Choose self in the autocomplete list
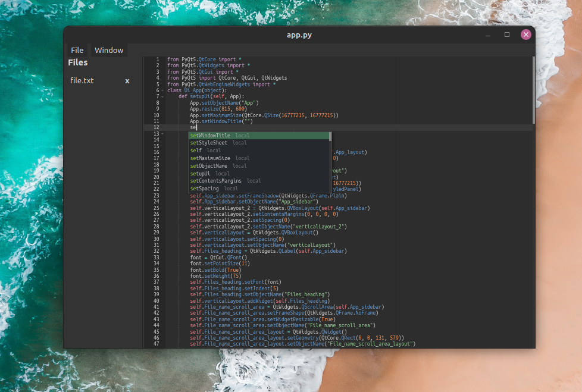This screenshot has width=582, height=392. click(x=259, y=150)
